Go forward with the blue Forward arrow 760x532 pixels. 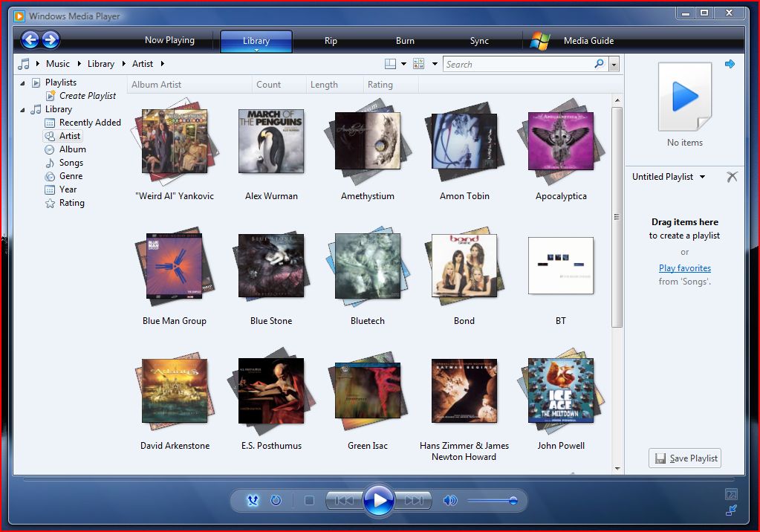pos(51,40)
